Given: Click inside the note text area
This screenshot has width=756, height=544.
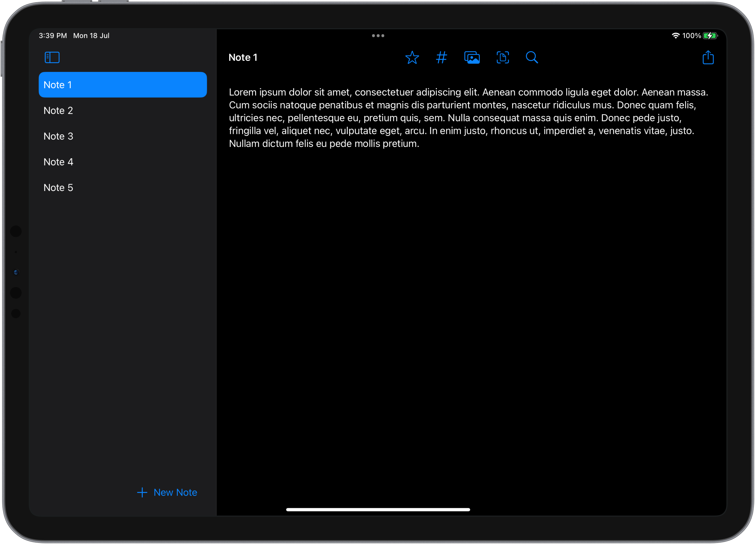Looking at the screenshot, I should (x=467, y=118).
